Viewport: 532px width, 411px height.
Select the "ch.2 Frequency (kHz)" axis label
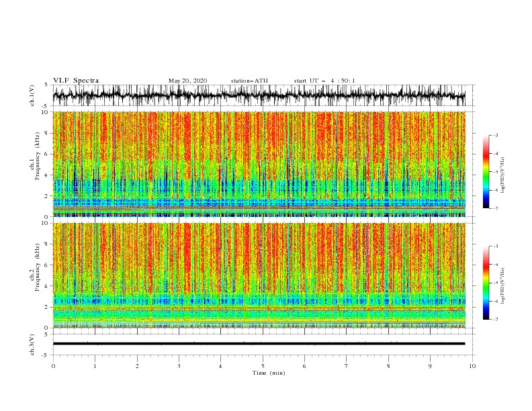pyautogui.click(x=35, y=267)
